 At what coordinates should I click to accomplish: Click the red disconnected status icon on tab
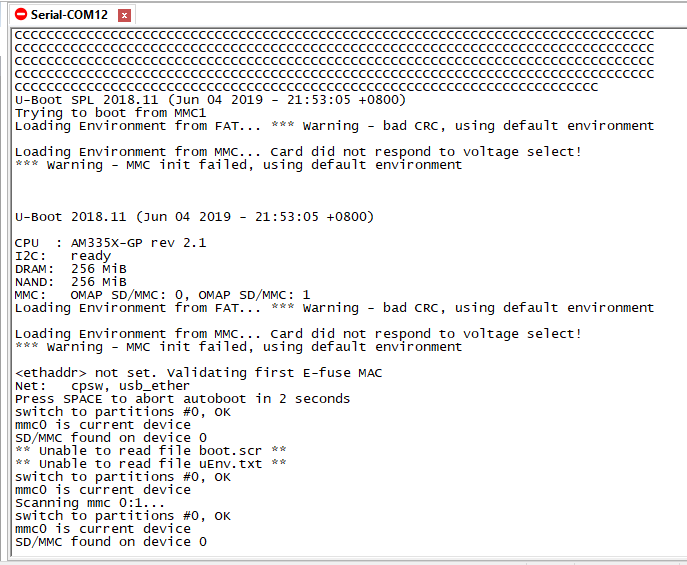[x=20, y=14]
